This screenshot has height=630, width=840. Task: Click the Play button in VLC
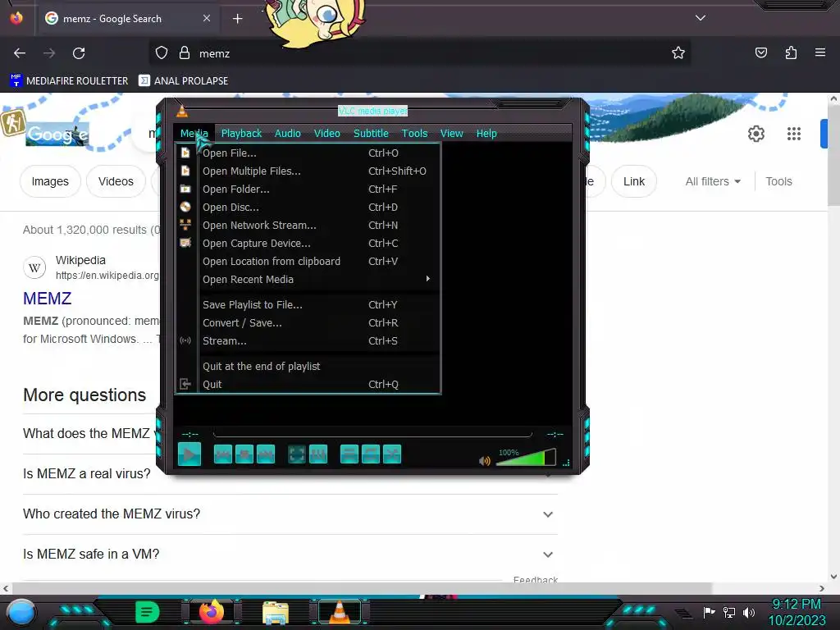pos(189,454)
